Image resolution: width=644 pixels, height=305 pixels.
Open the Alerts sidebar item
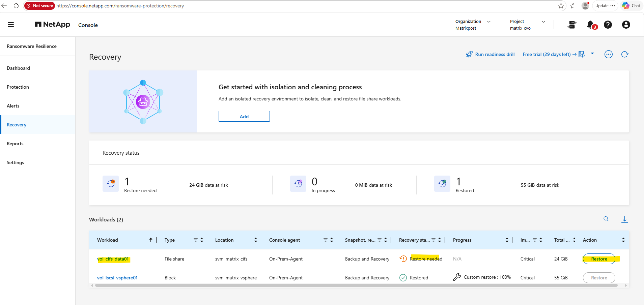click(x=13, y=106)
